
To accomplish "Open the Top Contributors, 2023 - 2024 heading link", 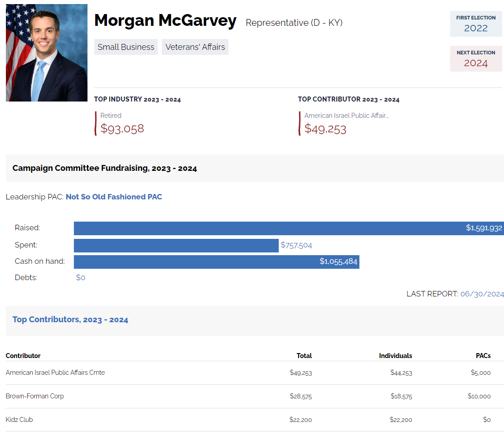I will pyautogui.click(x=70, y=320).
